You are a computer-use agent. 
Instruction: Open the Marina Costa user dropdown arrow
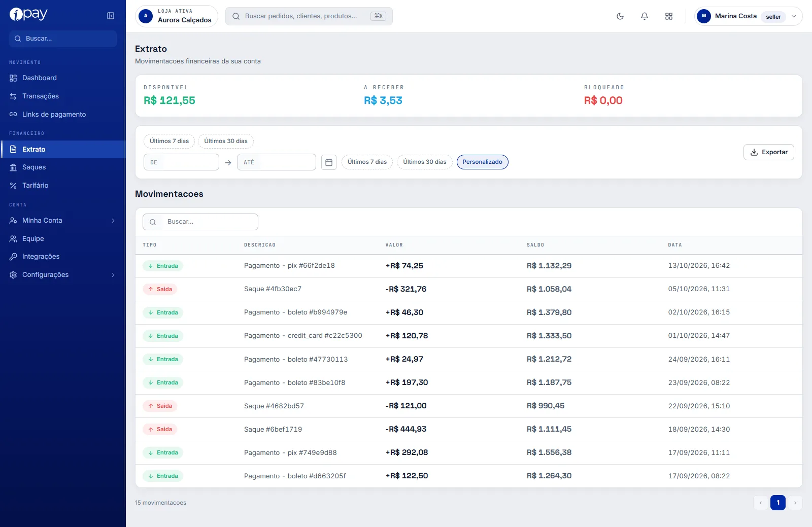pos(794,16)
